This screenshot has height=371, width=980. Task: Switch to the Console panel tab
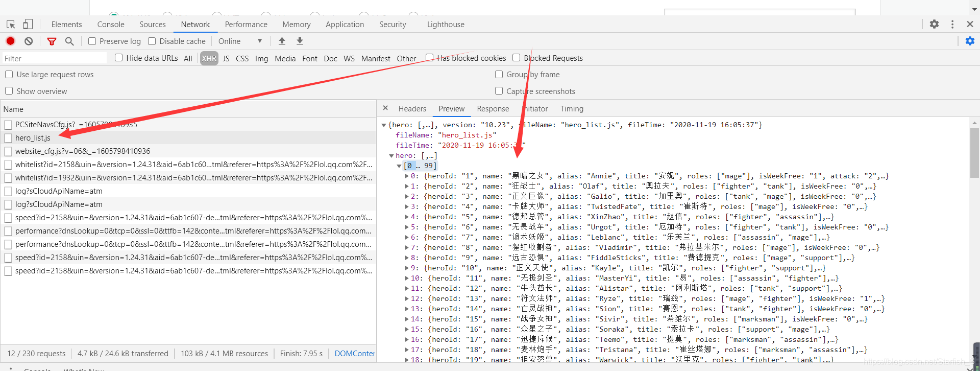click(111, 24)
